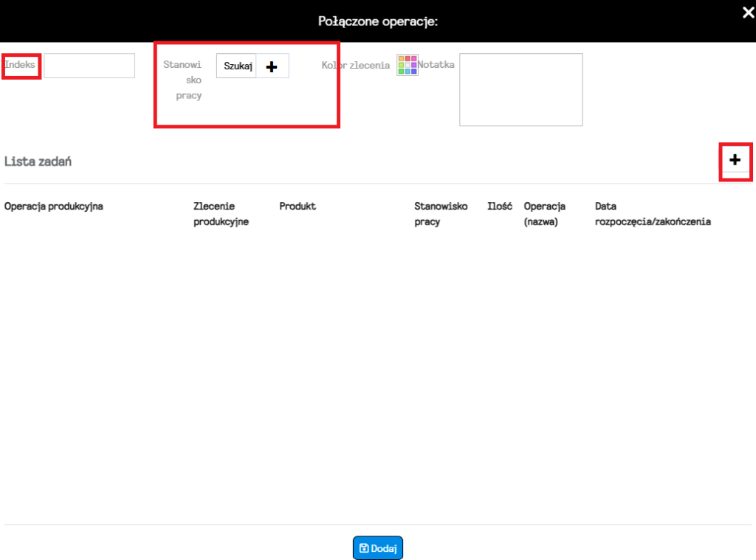The height and width of the screenshot is (560, 756).
Task: Select the Ilość column header
Action: click(x=500, y=207)
